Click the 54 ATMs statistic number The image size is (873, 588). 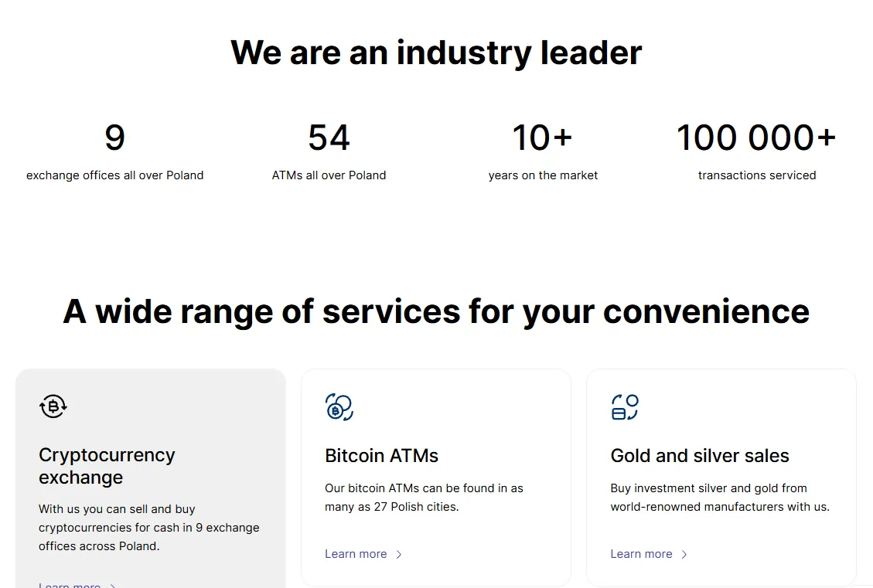tap(329, 138)
